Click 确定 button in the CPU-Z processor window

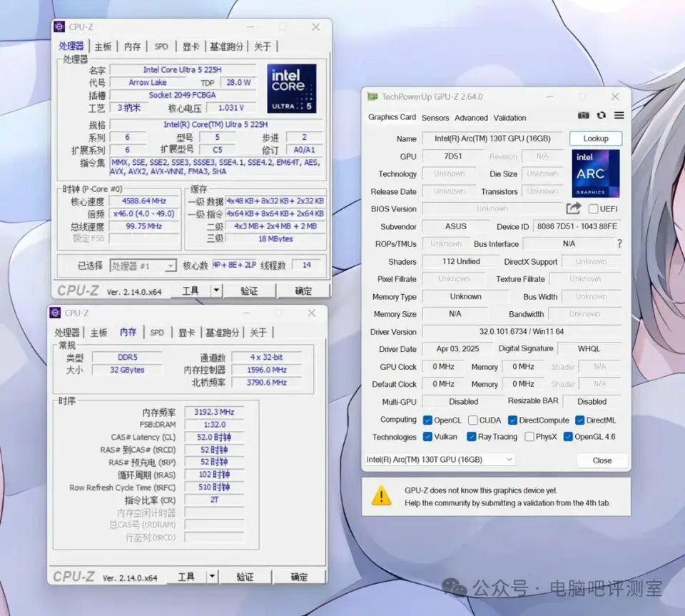(303, 291)
